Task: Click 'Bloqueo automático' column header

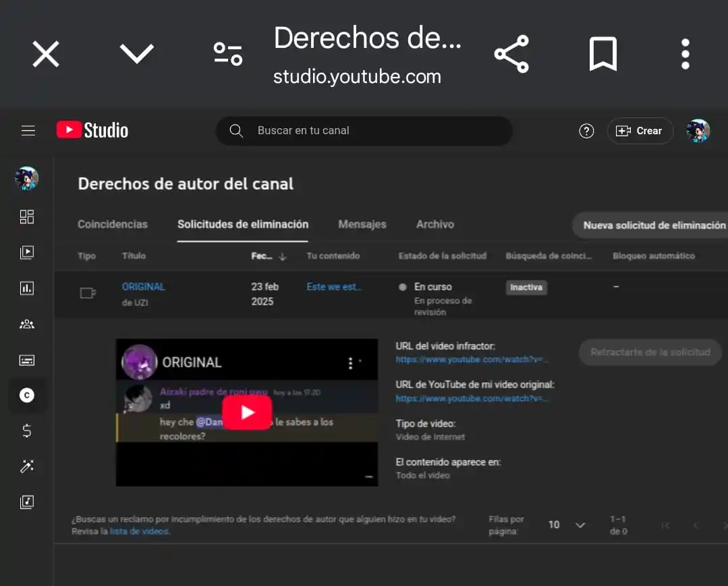Action: (654, 256)
